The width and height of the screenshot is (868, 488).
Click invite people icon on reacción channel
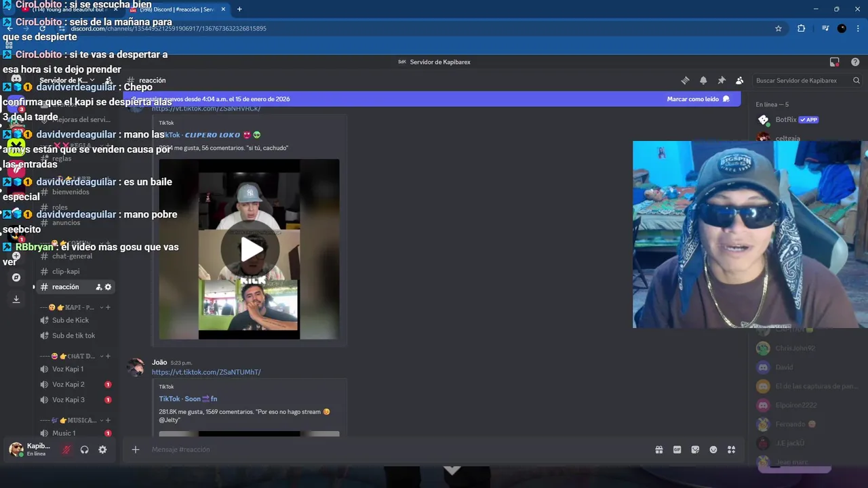[x=99, y=287]
